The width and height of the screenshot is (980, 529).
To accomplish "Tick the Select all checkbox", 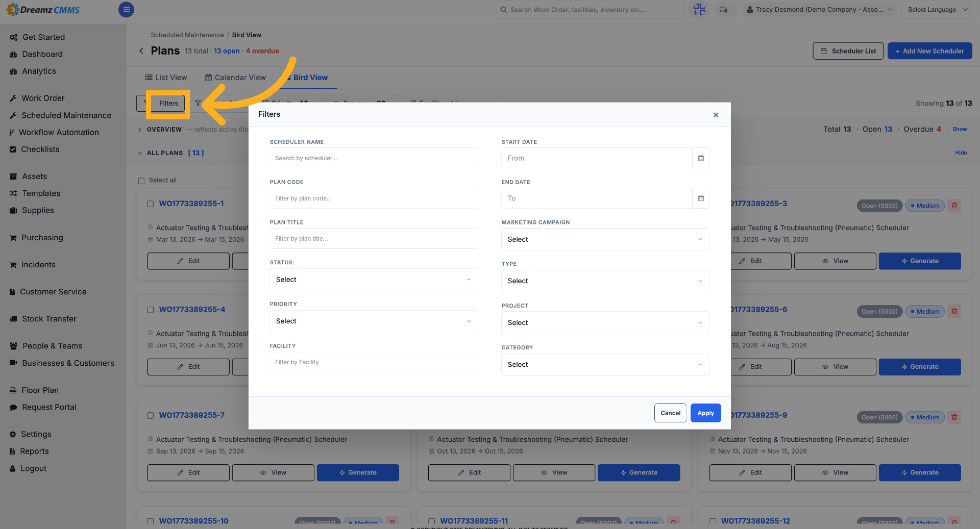I will click(x=141, y=181).
